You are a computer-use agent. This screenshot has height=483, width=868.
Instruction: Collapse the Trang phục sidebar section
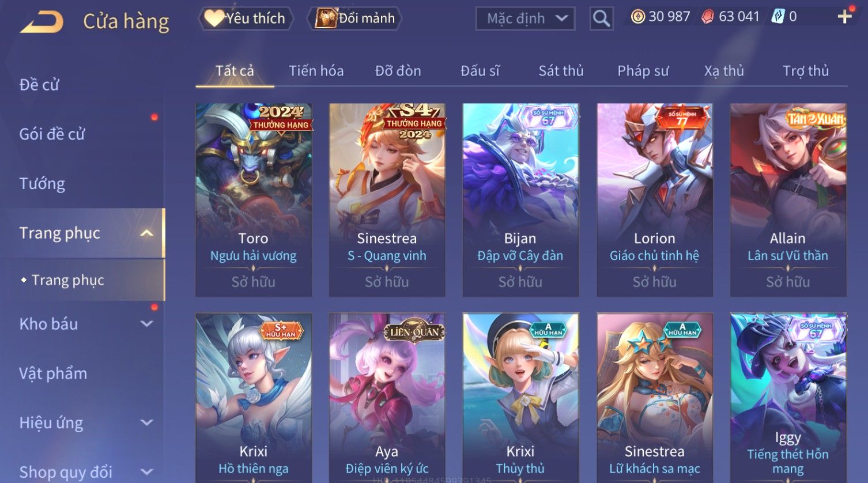point(147,233)
